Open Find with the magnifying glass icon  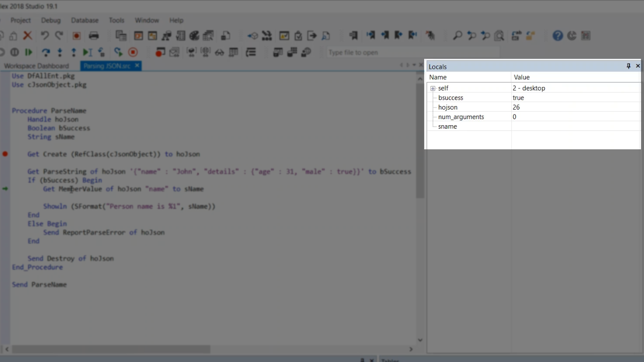457,36
